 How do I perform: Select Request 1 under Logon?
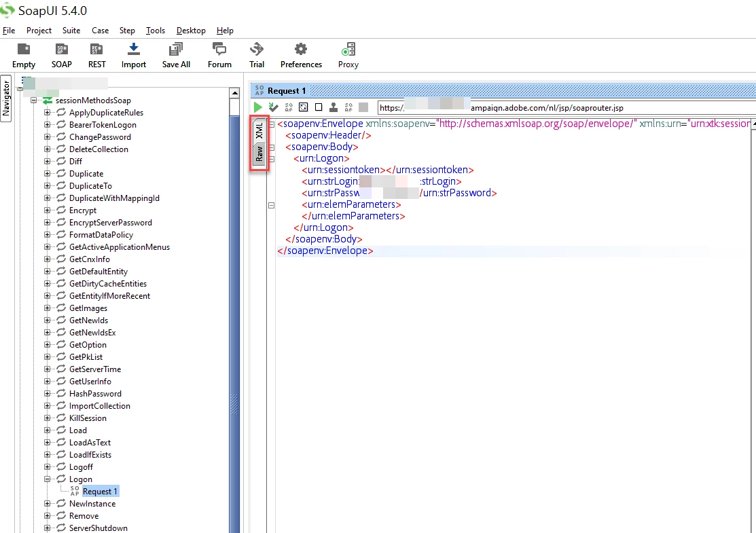[x=100, y=491]
